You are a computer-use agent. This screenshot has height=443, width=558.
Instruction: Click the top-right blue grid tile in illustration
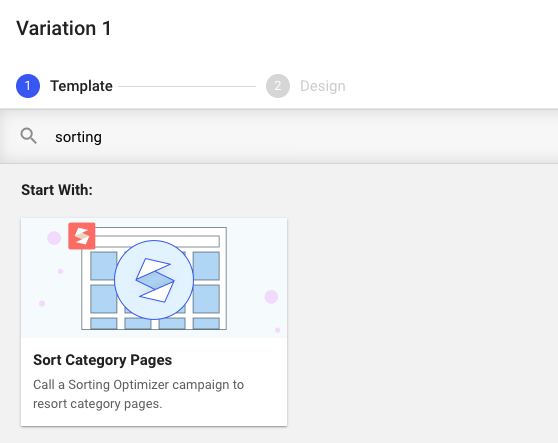point(206,266)
